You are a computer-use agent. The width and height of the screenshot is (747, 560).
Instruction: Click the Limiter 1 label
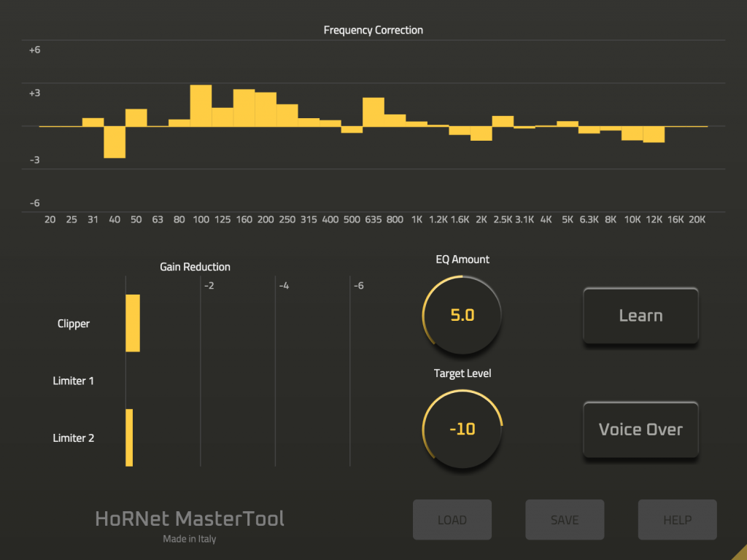[x=73, y=380]
